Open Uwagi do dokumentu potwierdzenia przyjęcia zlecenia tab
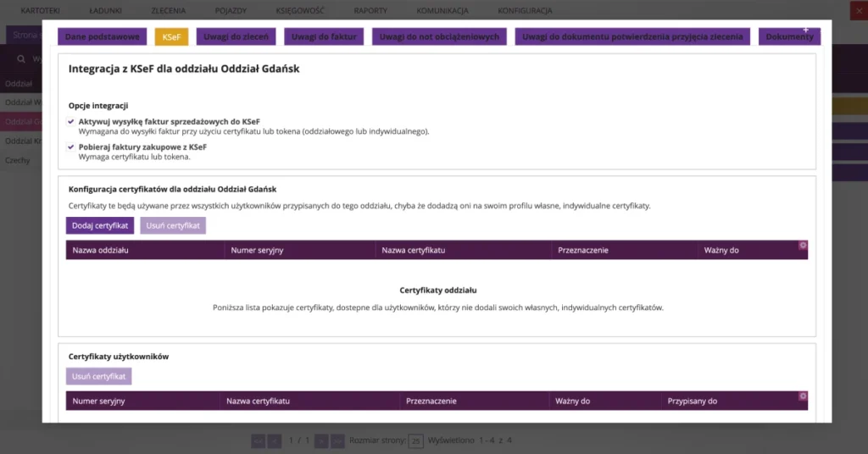This screenshot has width=868, height=454. (632, 36)
